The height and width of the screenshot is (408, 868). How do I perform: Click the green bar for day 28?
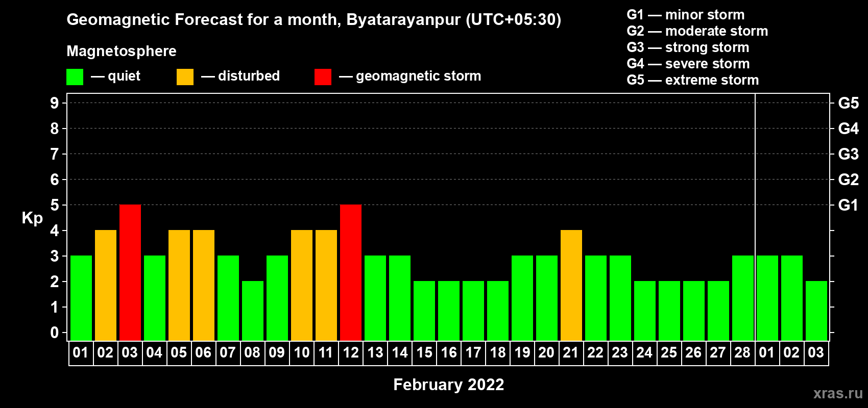pos(743,298)
